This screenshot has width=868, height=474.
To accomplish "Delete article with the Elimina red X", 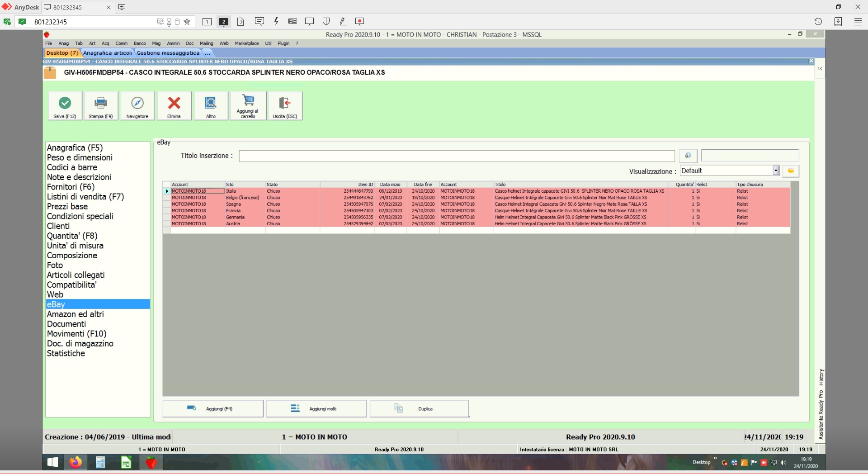I will coord(174,106).
